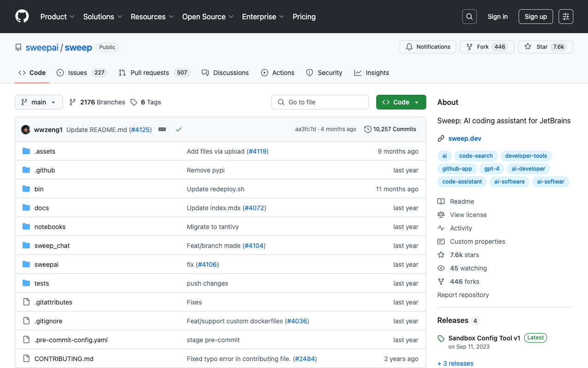Click Sign in
This screenshot has width=588, height=368.
[x=498, y=17]
